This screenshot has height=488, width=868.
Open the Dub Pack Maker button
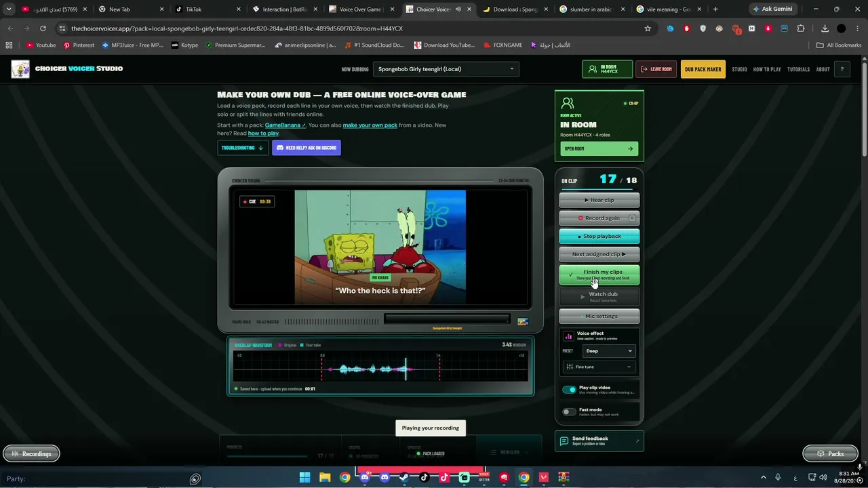tap(703, 69)
